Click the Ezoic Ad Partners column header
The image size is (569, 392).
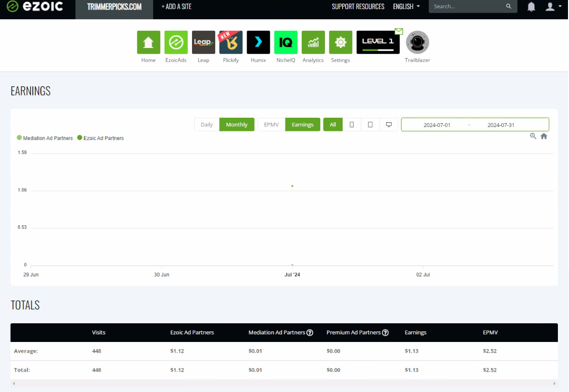click(192, 332)
